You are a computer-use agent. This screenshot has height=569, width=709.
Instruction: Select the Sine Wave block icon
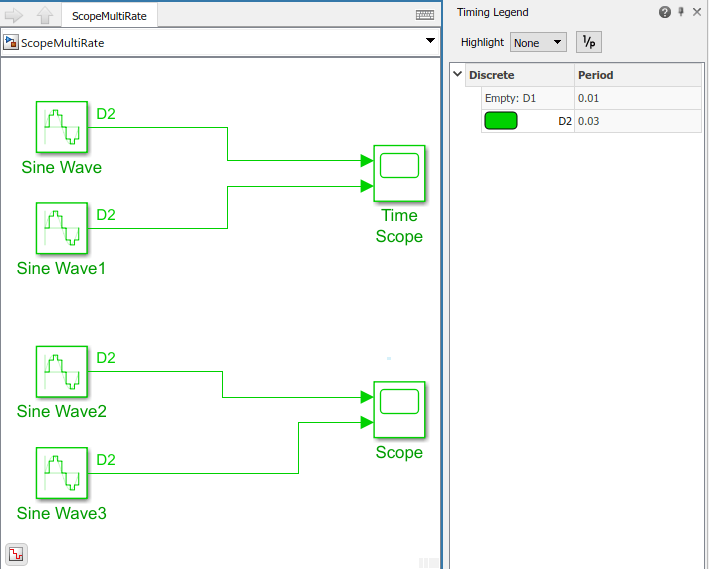coord(61,127)
